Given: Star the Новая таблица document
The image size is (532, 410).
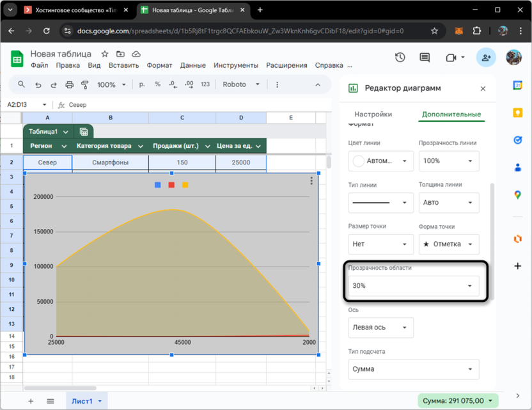Looking at the screenshot, I should (105, 54).
